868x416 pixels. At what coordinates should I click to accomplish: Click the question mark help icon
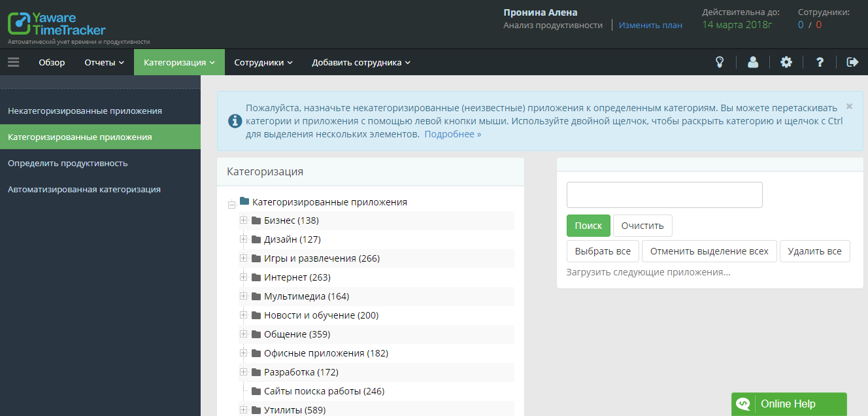pyautogui.click(x=820, y=62)
